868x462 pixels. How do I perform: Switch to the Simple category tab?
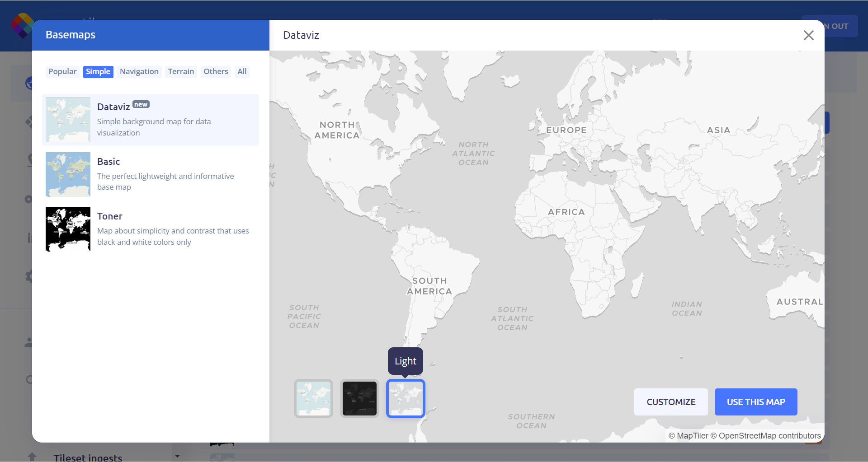(x=98, y=71)
